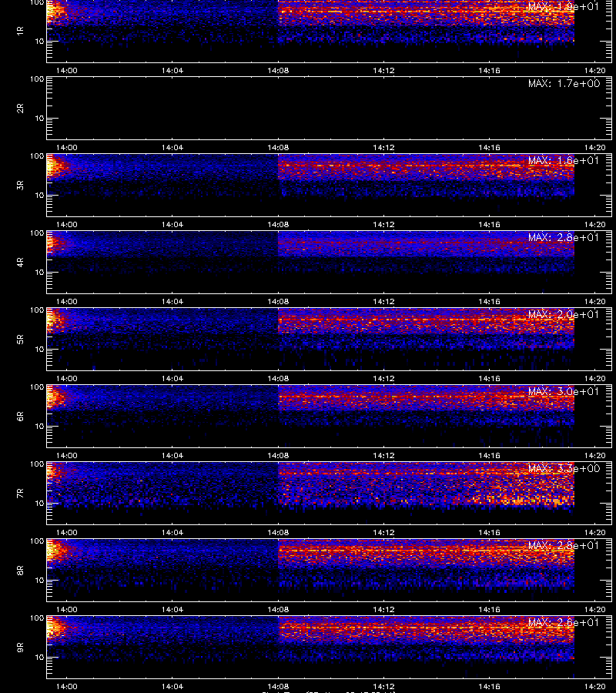Viewport: 616px width, 693px height.
Task: Click the 14:04 time label below 8R
Action: tap(172, 610)
